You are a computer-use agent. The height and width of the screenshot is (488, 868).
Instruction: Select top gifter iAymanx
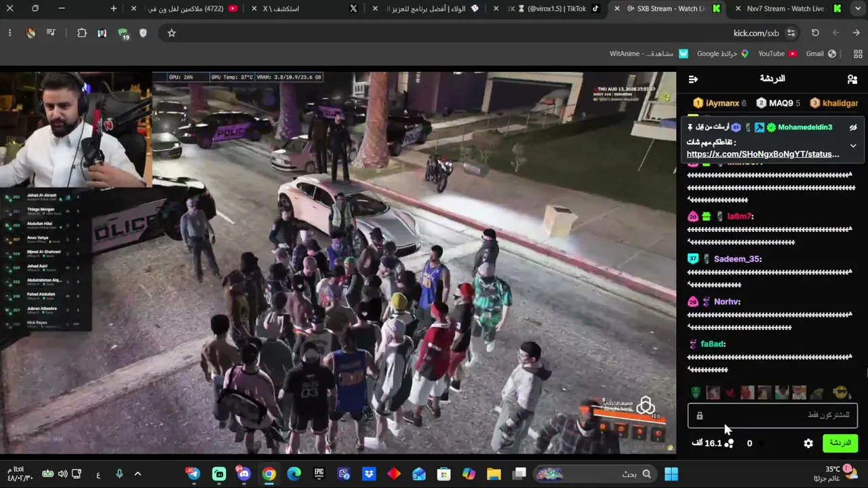(x=719, y=103)
